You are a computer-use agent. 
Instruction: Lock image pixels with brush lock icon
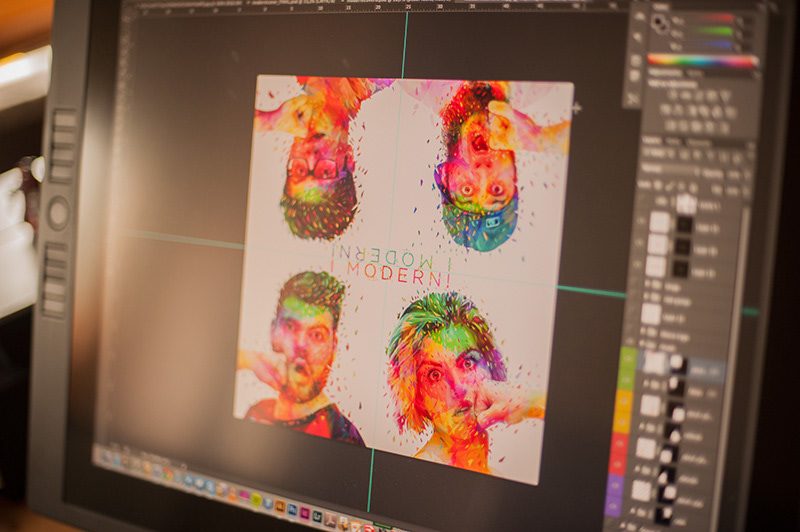point(669,186)
